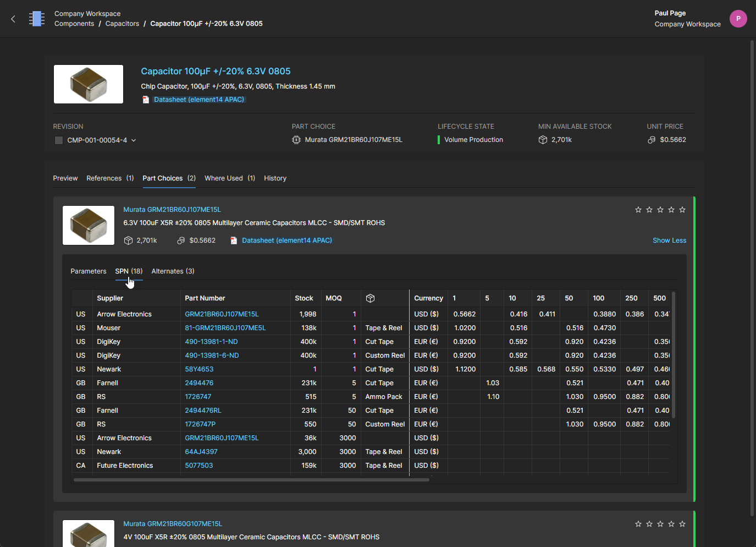Click the back arrow in header
Screen dimensions: 756x547
point(13,19)
